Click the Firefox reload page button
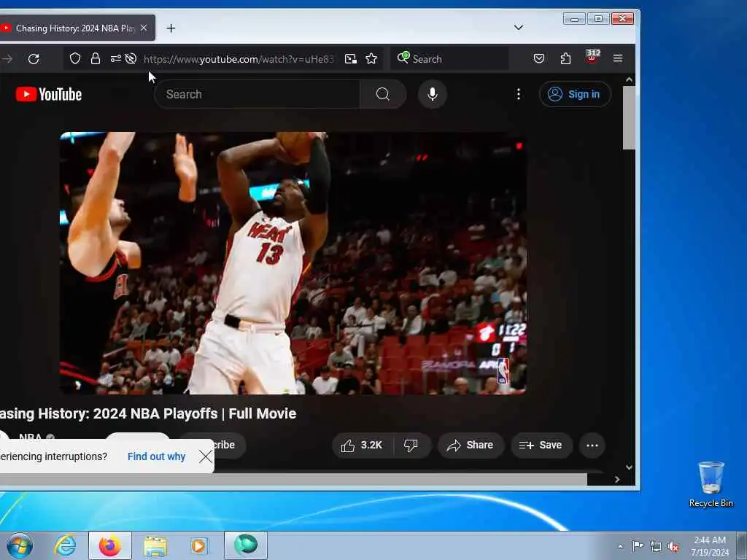This screenshot has height=560, width=747. pyautogui.click(x=34, y=59)
